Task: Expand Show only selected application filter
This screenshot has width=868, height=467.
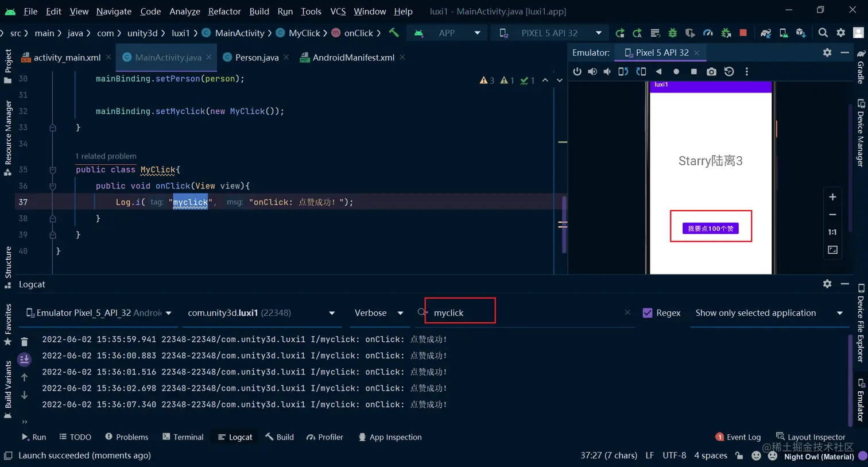Action: [769, 313]
